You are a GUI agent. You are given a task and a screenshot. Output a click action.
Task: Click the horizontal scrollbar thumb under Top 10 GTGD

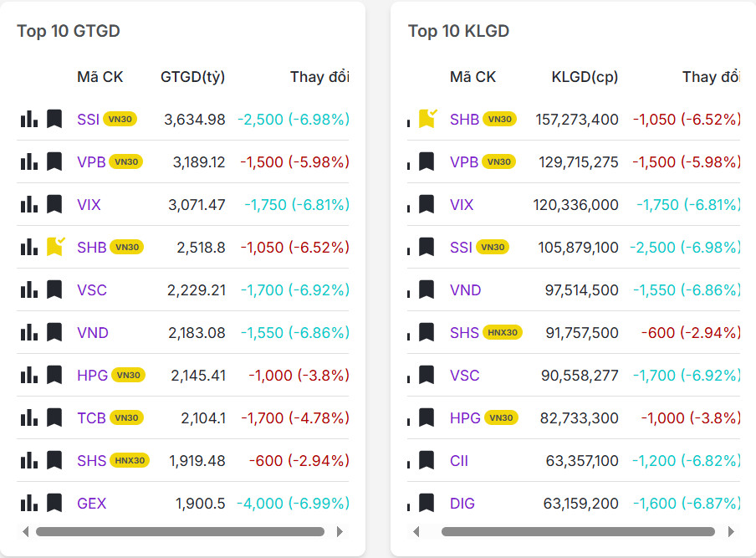coord(181,531)
